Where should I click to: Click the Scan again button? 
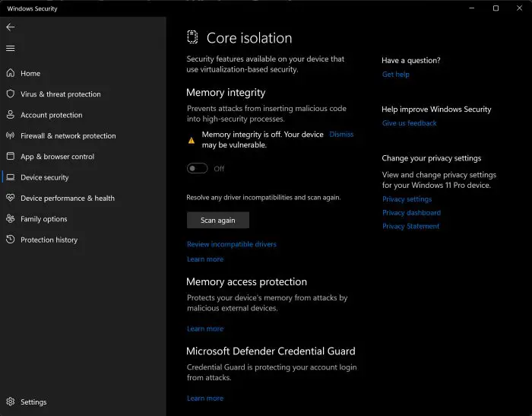(218, 220)
